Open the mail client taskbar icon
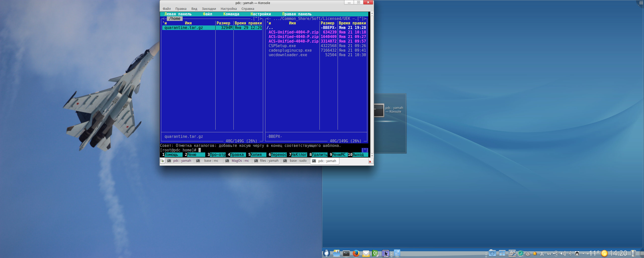This screenshot has width=644, height=258. (366, 253)
